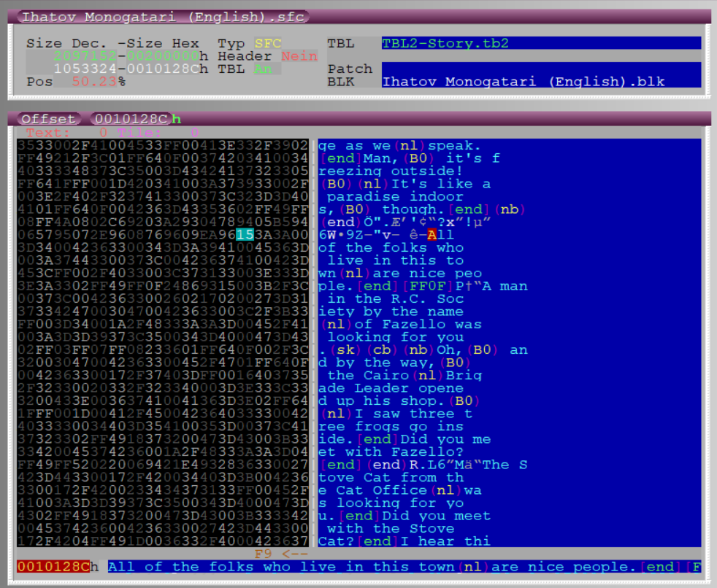Click the Ihatov Monogatari (English).blk field
The width and height of the screenshot is (717, 588).
pyautogui.click(x=540, y=82)
